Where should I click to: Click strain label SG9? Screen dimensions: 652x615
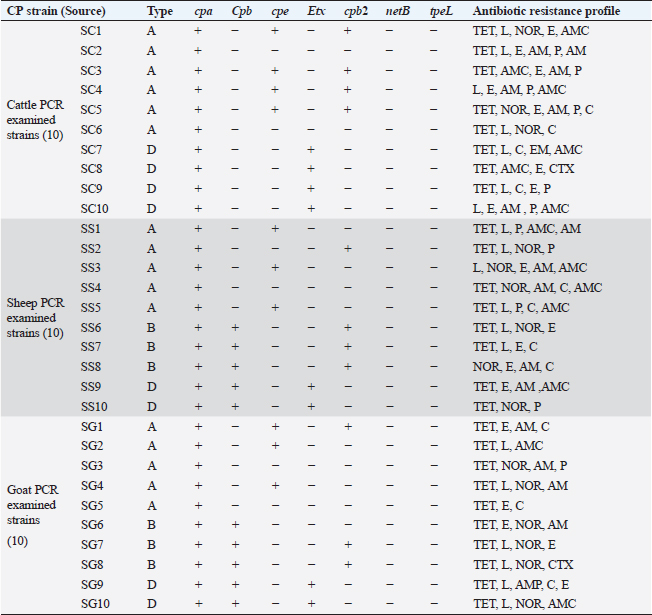tap(92, 585)
